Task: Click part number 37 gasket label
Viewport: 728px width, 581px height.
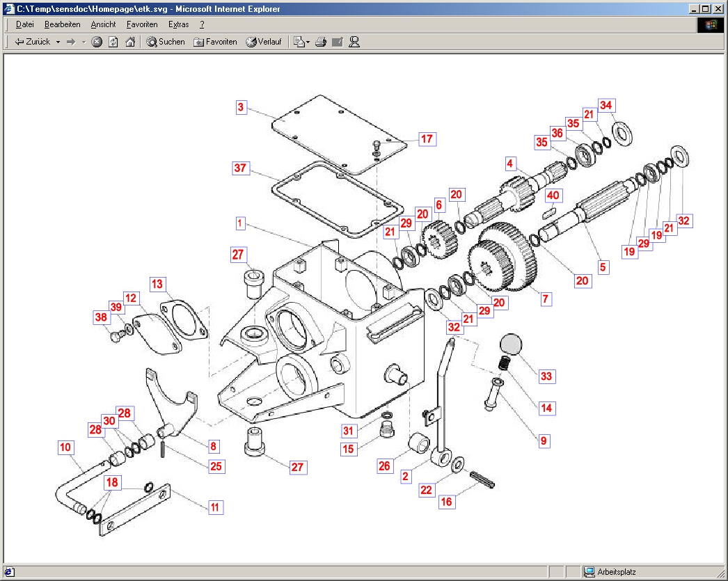Action: (240, 168)
